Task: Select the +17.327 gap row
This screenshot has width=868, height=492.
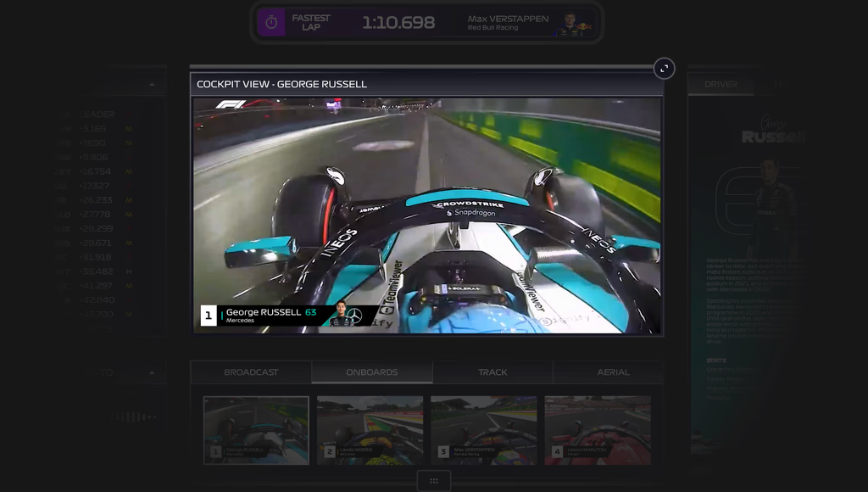Action: [96, 186]
